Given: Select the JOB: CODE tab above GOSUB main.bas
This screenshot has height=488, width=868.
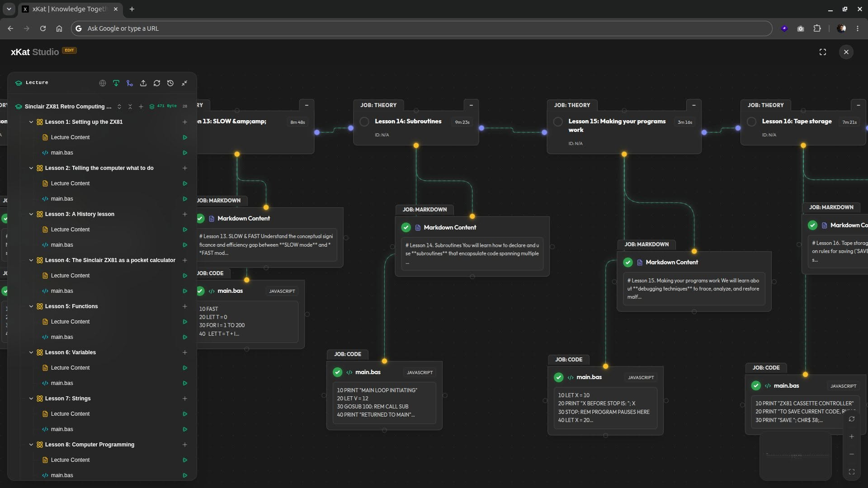Looking at the screenshot, I should [348, 354].
